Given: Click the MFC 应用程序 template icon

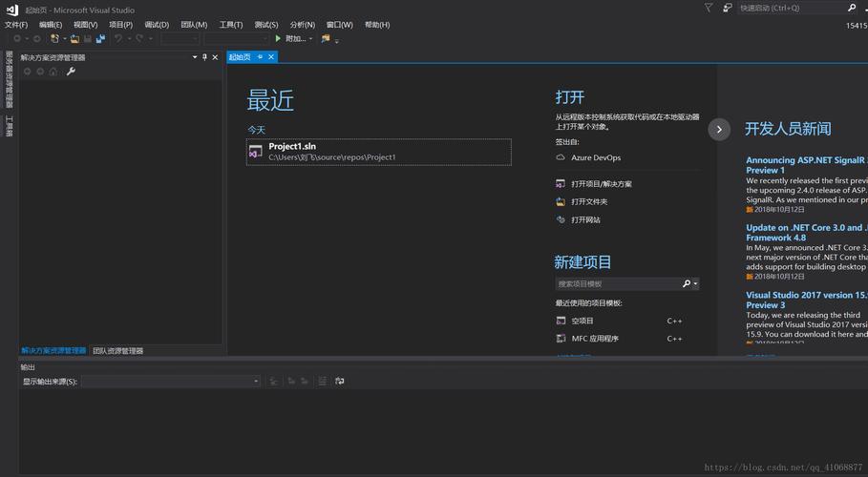Looking at the screenshot, I should [x=561, y=339].
